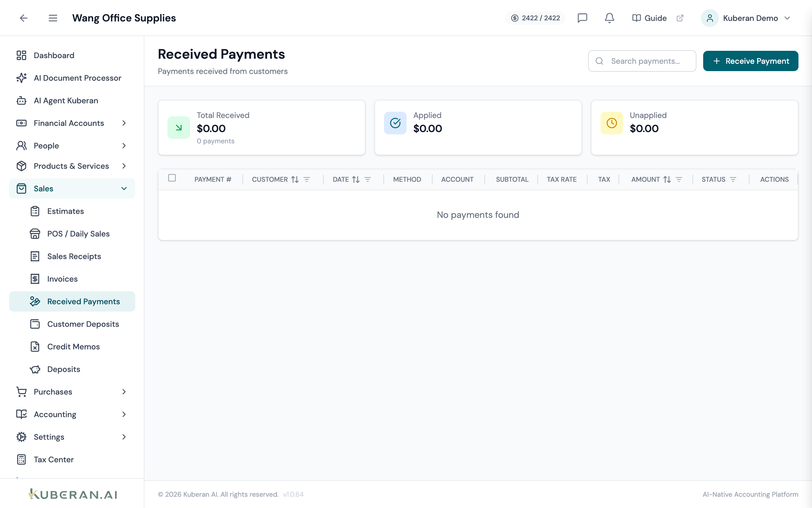The width and height of the screenshot is (812, 508).
Task: Click the credits coin icon badge
Action: (515, 18)
